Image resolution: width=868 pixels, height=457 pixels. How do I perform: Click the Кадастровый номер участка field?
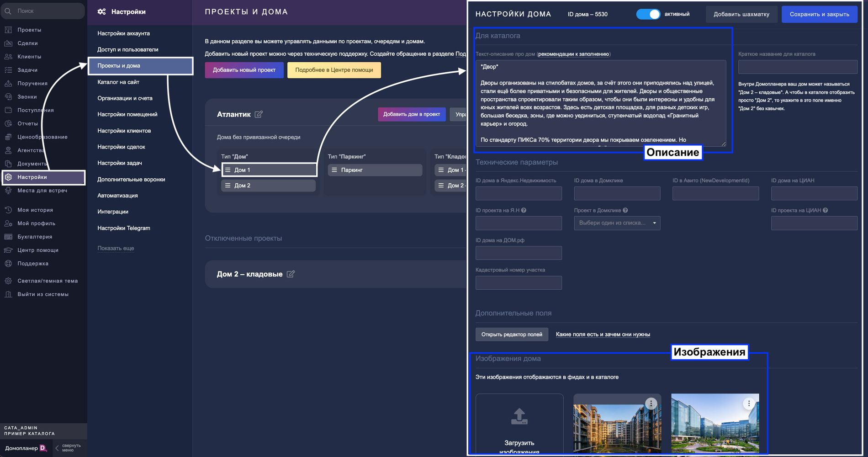(519, 283)
